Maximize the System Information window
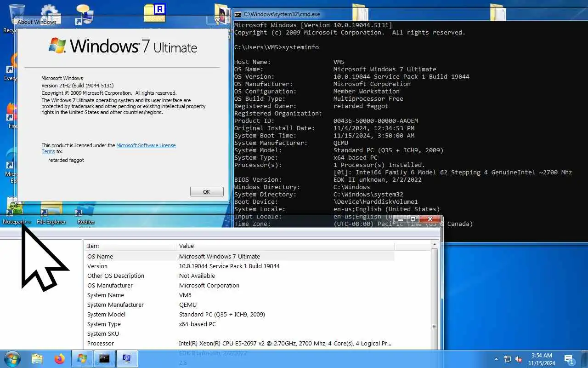The image size is (588, 368). pyautogui.click(x=413, y=219)
